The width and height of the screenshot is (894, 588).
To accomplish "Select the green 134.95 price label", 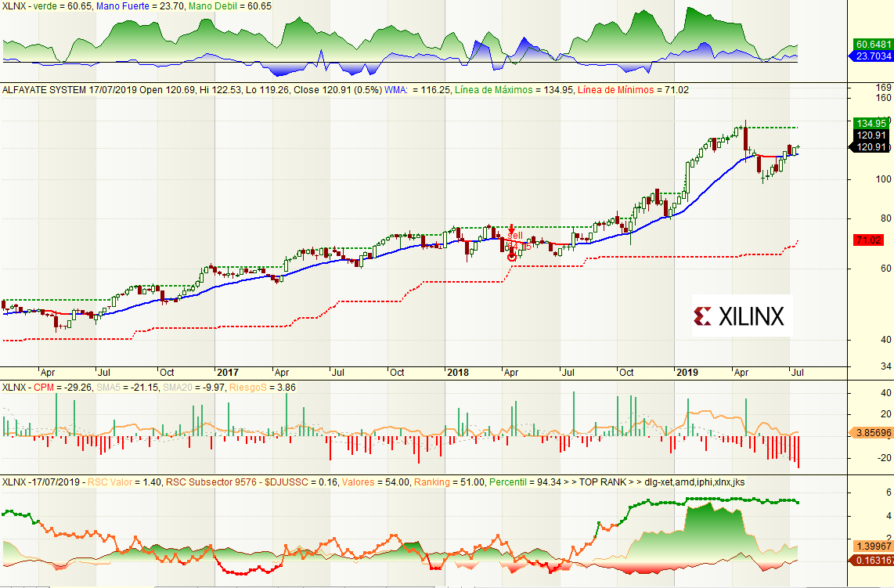I will click(x=871, y=123).
